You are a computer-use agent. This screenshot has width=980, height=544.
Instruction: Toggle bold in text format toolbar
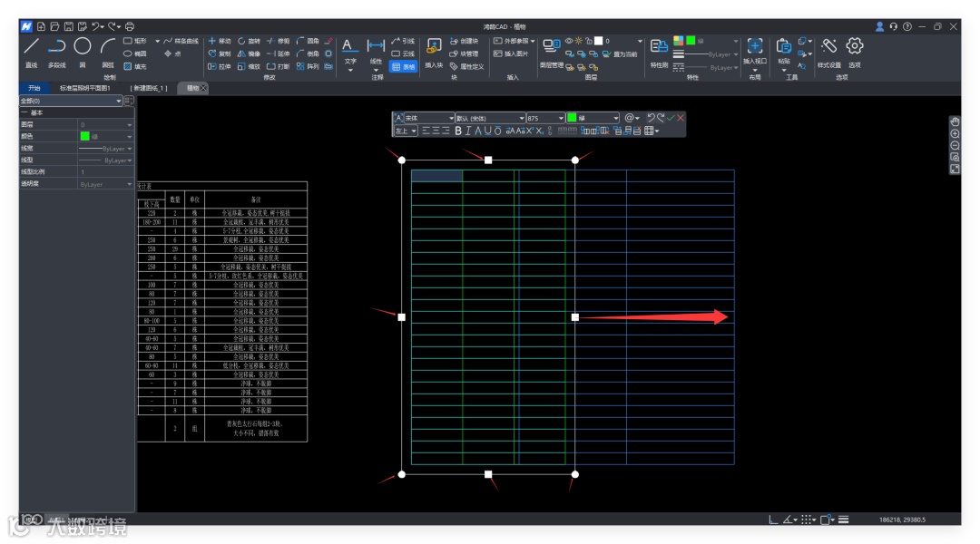[x=458, y=131]
